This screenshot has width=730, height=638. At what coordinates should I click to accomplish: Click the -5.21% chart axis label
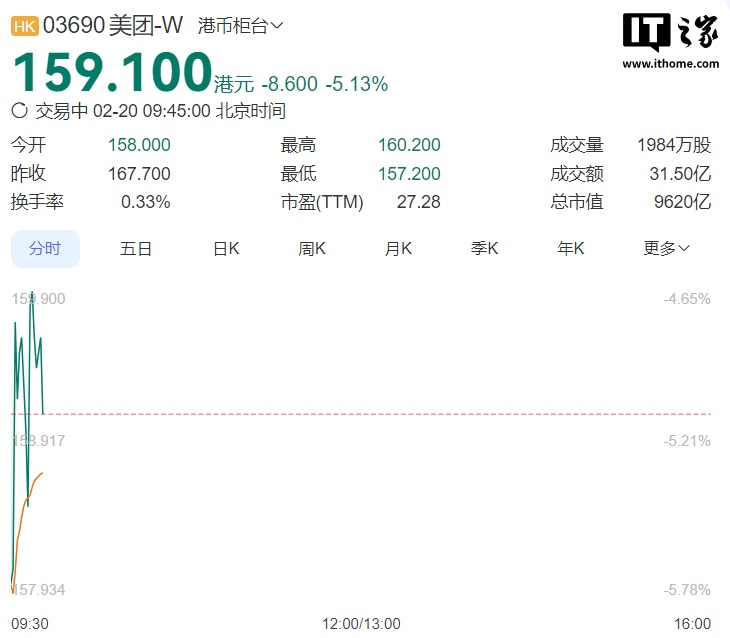(687, 441)
